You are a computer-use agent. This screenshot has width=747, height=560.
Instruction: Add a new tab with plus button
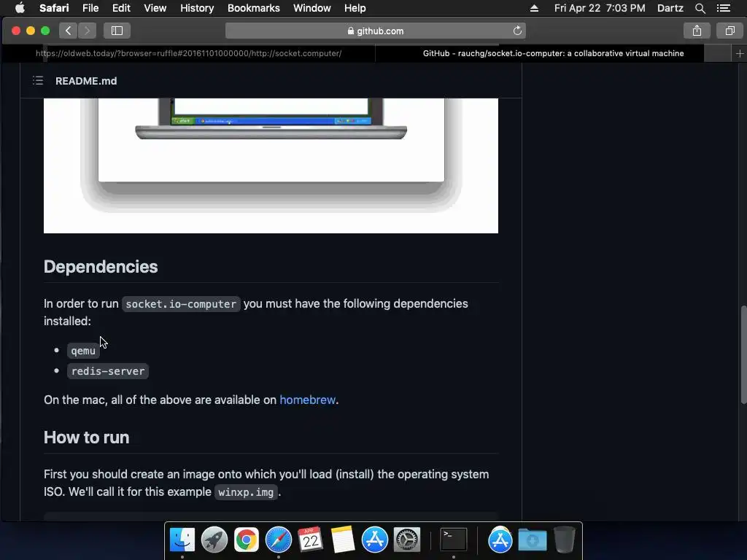click(x=740, y=53)
